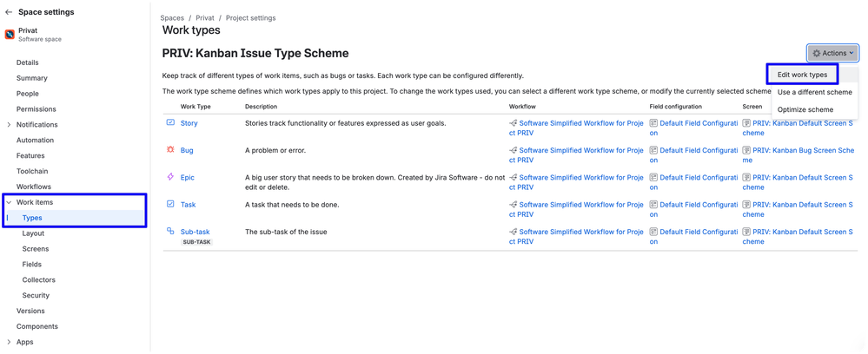Open the Actions gear dropdown

pos(832,53)
